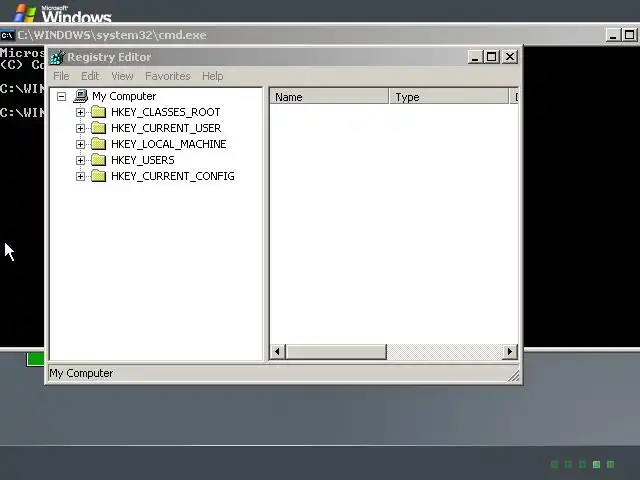This screenshot has height=480, width=640.
Task: Click the My Computer icon in the tree
Action: (81, 96)
